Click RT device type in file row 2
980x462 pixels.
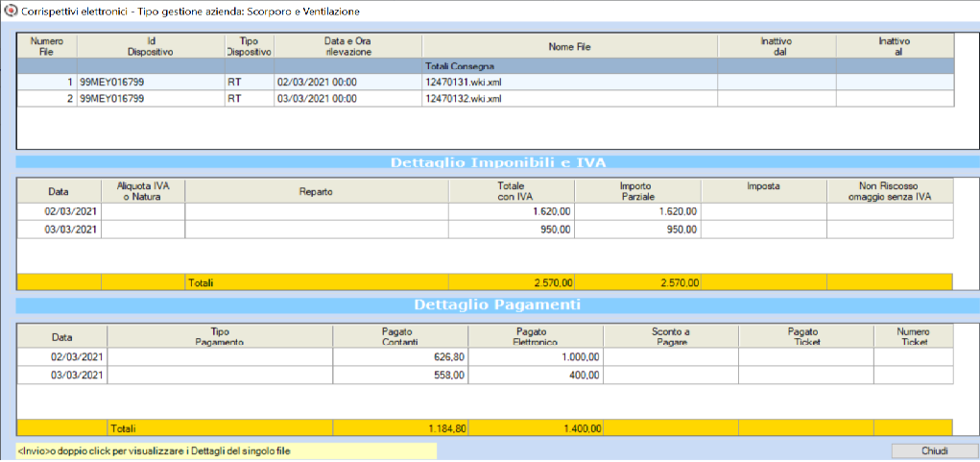pos(234,98)
